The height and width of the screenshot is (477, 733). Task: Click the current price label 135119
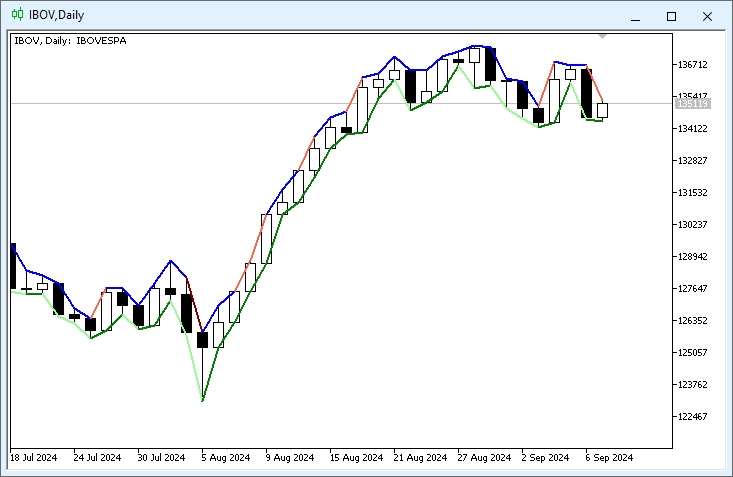click(693, 103)
